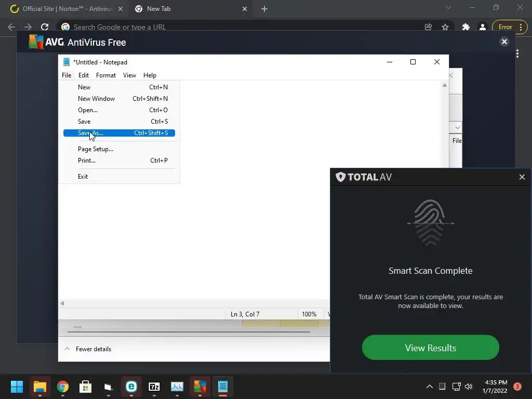Close the AVG AntiVirus Free window
Screen dimensions: 532x399
coord(504,42)
